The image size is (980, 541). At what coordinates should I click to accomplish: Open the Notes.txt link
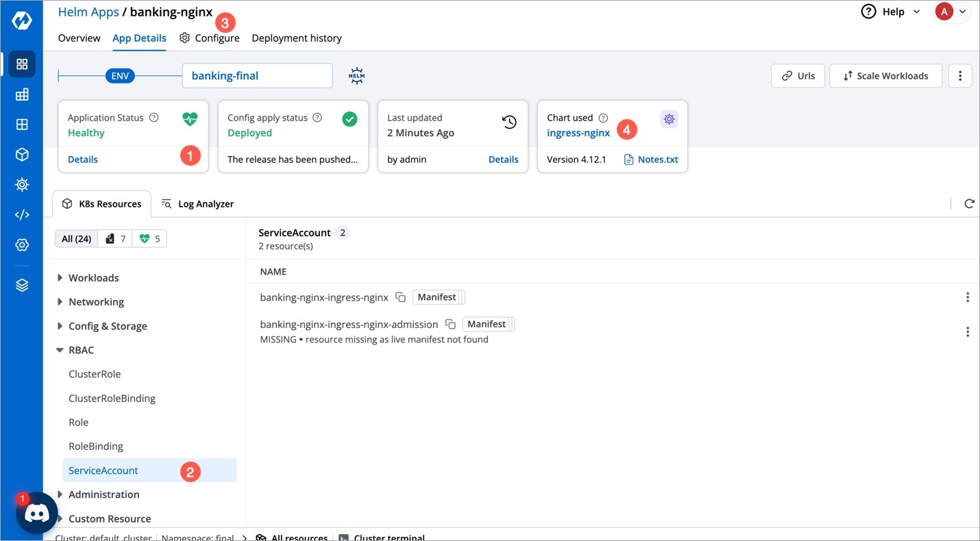[x=651, y=160]
